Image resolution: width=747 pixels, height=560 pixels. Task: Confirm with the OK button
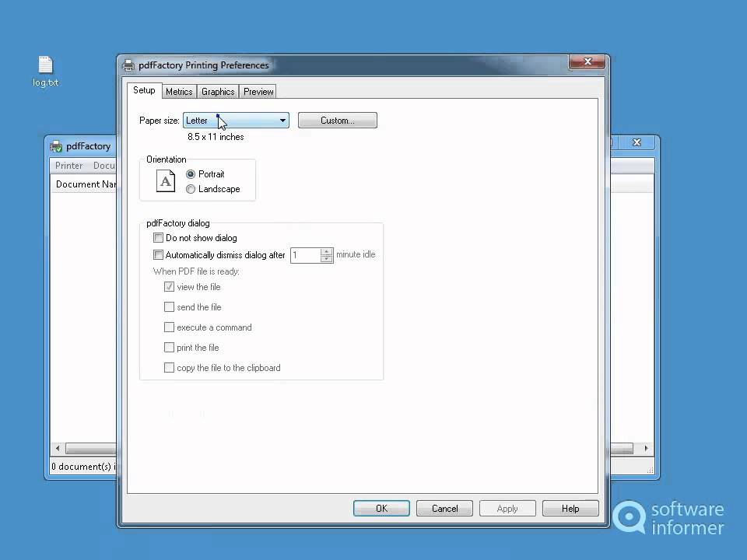381,509
